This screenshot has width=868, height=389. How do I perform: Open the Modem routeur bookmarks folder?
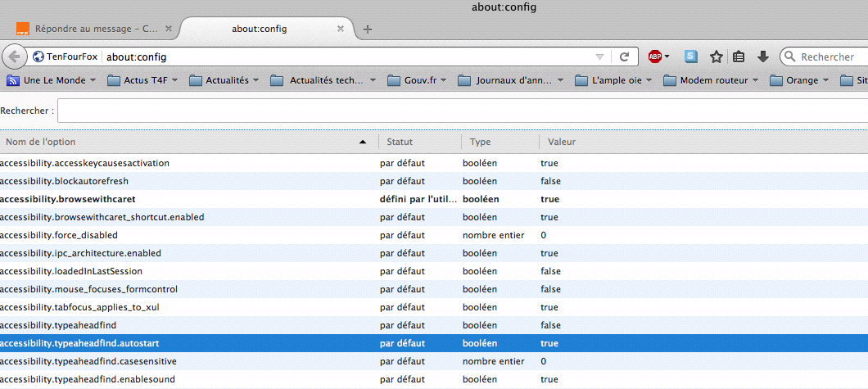pyautogui.click(x=711, y=80)
